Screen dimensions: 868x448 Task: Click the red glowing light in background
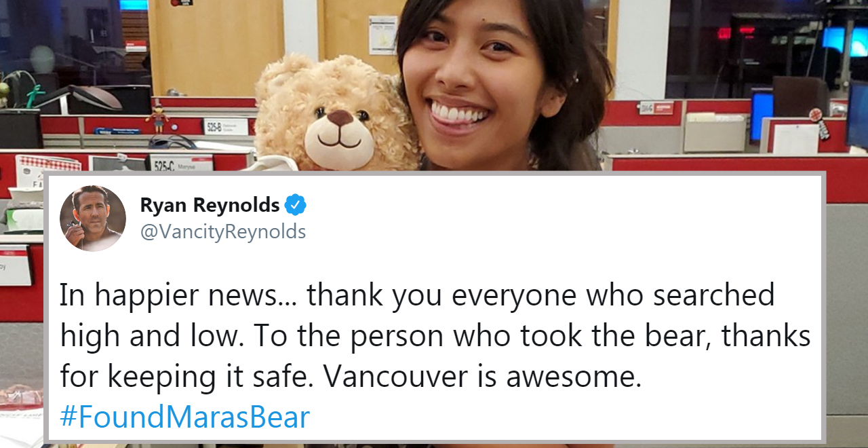734,33
